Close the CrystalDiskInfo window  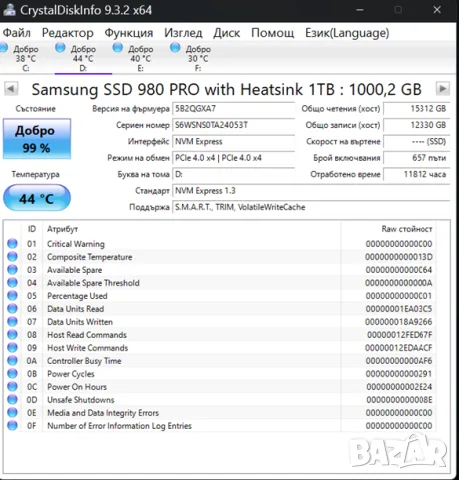pos(437,10)
